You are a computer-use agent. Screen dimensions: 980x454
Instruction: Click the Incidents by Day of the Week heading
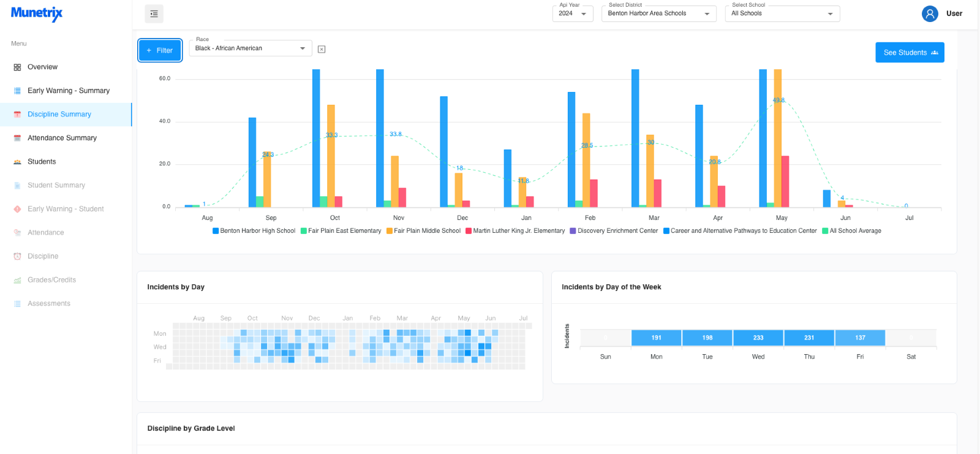pyautogui.click(x=611, y=287)
